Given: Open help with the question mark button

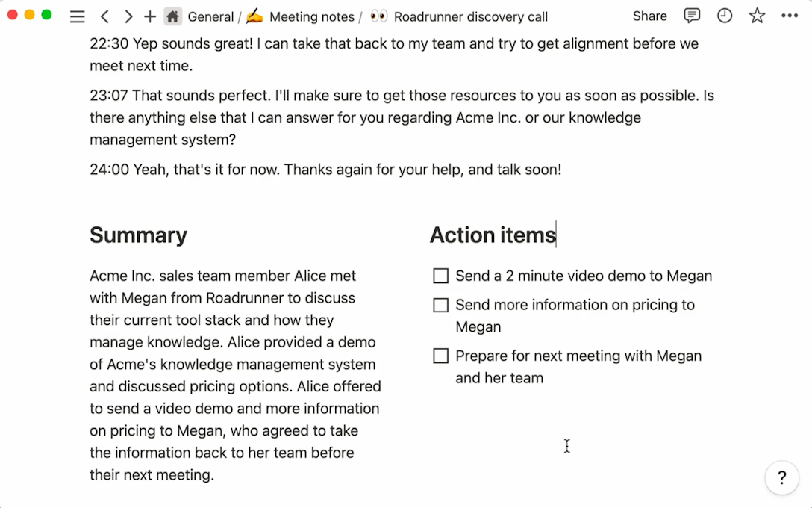Looking at the screenshot, I should point(781,477).
